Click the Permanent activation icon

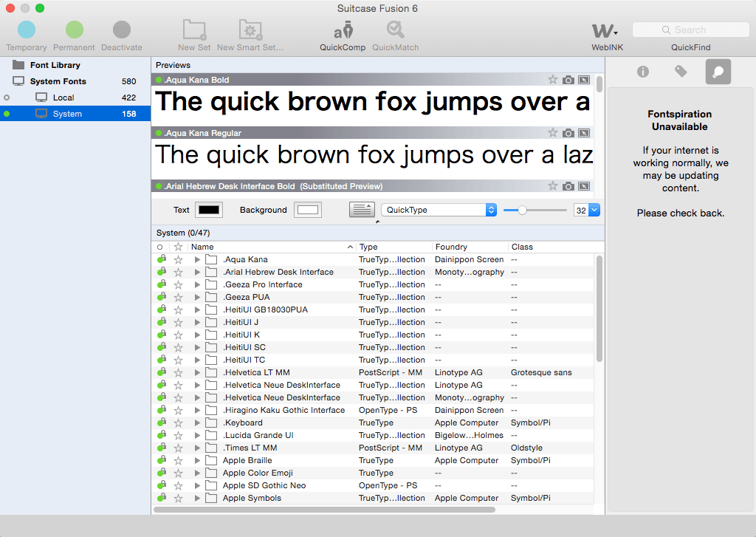click(75, 30)
